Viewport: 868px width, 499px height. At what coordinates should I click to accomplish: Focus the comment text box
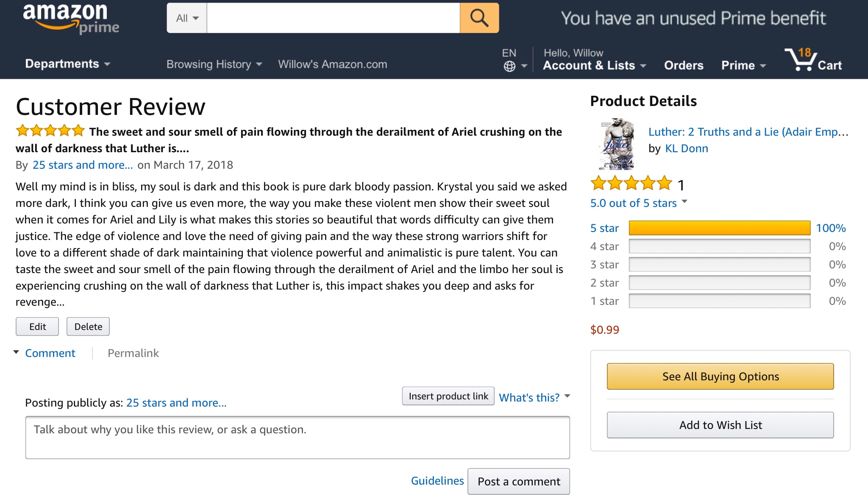[297, 438]
